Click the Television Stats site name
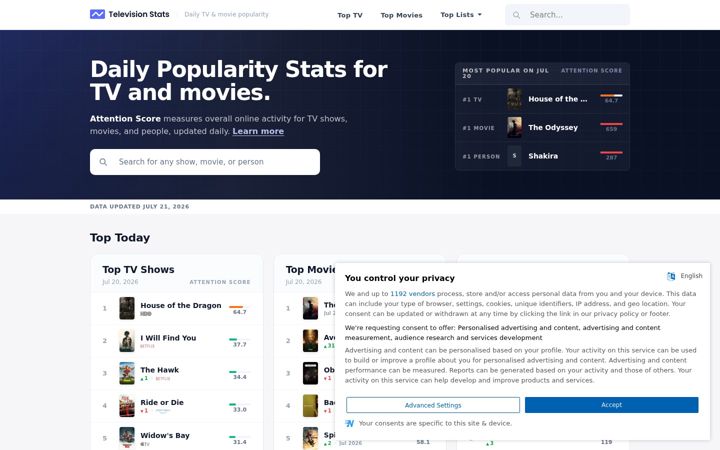Viewport: 720px width, 450px height. point(139,14)
